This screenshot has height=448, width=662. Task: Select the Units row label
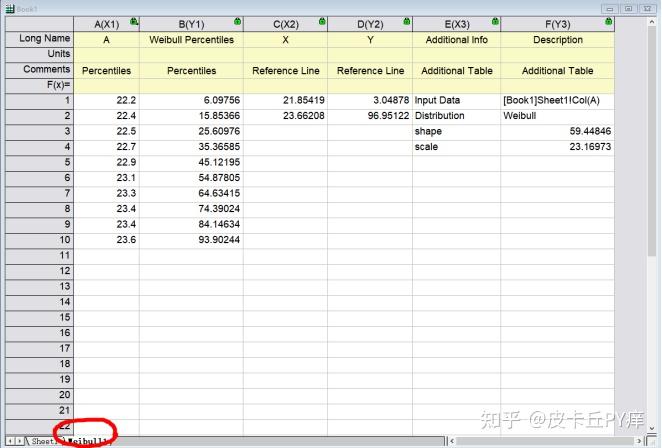tap(39, 54)
